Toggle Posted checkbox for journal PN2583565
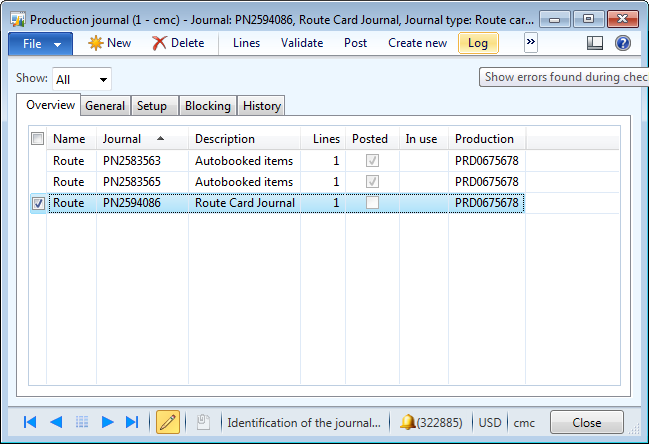649x444 pixels. point(372,181)
